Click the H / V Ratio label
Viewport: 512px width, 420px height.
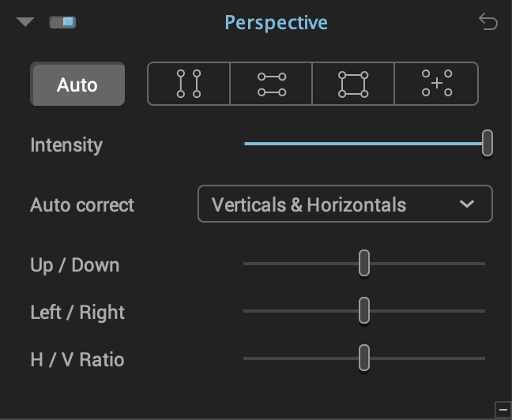pyautogui.click(x=77, y=360)
